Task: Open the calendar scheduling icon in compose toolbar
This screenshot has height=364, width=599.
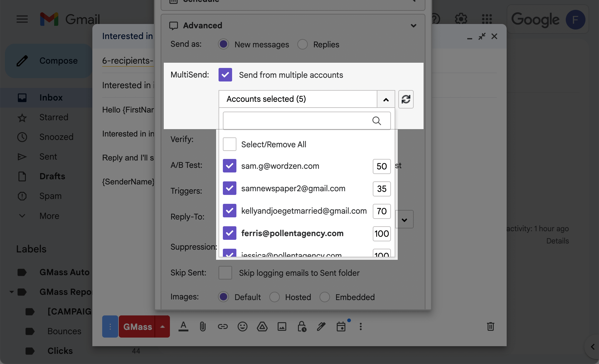Action: (x=341, y=326)
